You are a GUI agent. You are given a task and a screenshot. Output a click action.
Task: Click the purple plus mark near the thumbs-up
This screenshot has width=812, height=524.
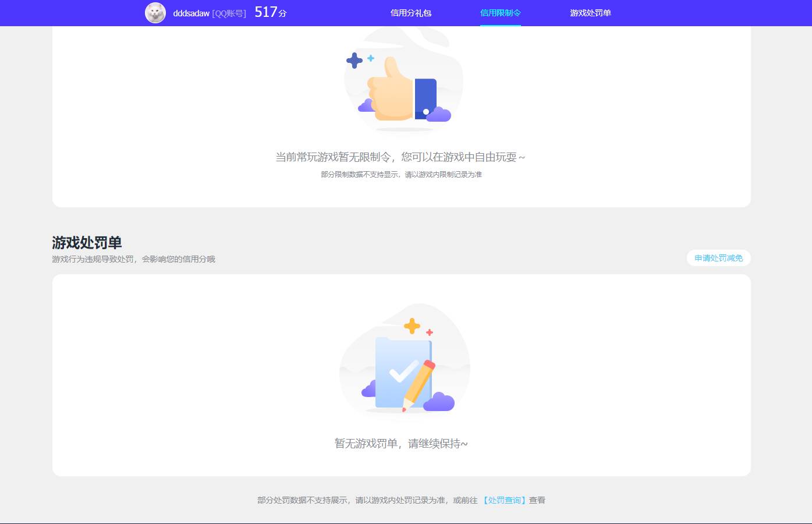[353, 59]
